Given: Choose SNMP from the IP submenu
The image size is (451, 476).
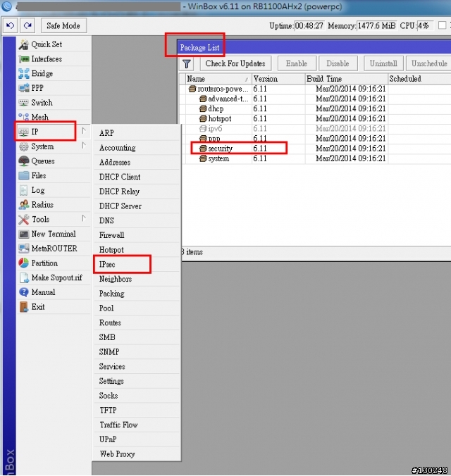Looking at the screenshot, I should point(137,352).
